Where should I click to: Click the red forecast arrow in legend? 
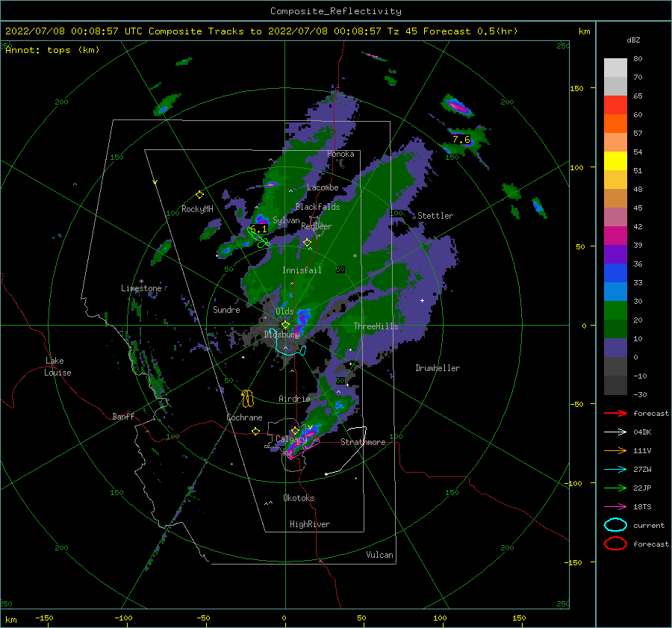point(615,413)
